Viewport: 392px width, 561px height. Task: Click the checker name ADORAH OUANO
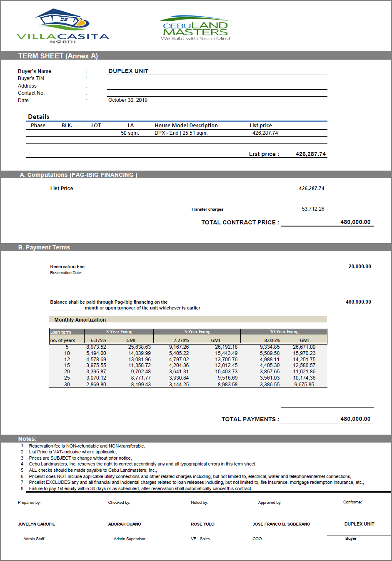(125, 524)
